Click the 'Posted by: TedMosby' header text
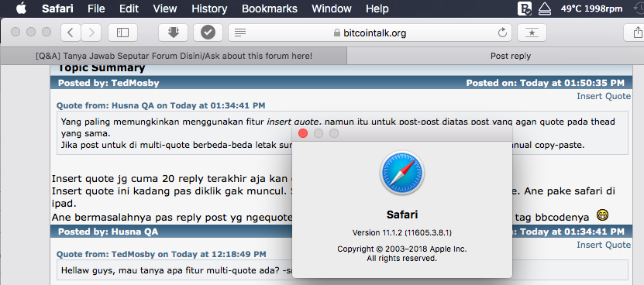The width and height of the screenshot is (644, 285). pyautogui.click(x=108, y=84)
